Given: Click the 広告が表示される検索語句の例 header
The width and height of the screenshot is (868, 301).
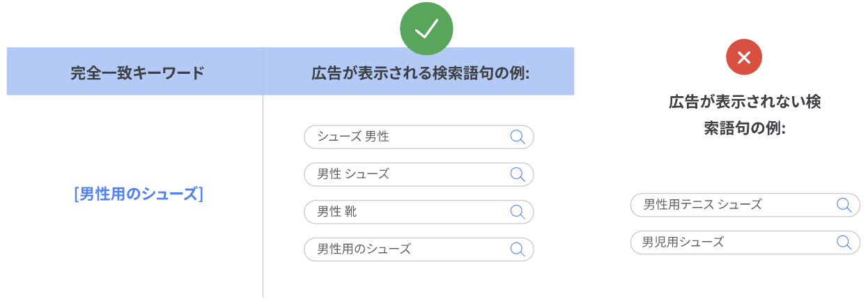Looking at the screenshot, I should pyautogui.click(x=420, y=72).
